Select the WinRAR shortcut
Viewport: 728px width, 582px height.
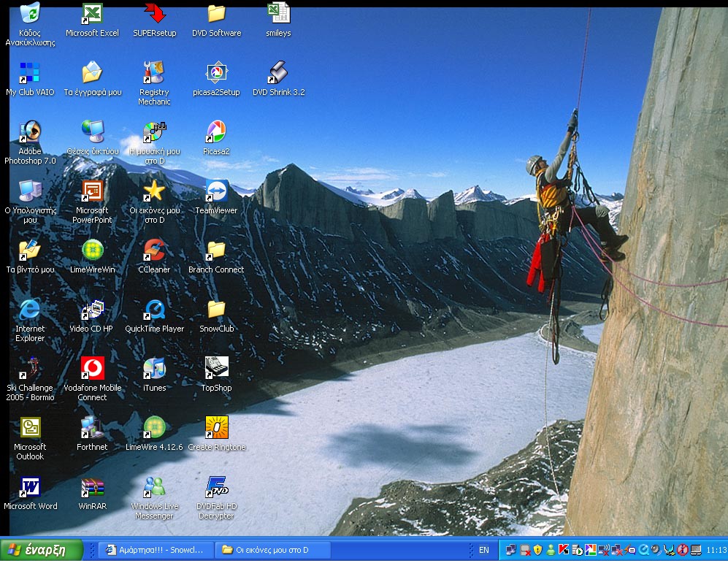click(x=93, y=486)
